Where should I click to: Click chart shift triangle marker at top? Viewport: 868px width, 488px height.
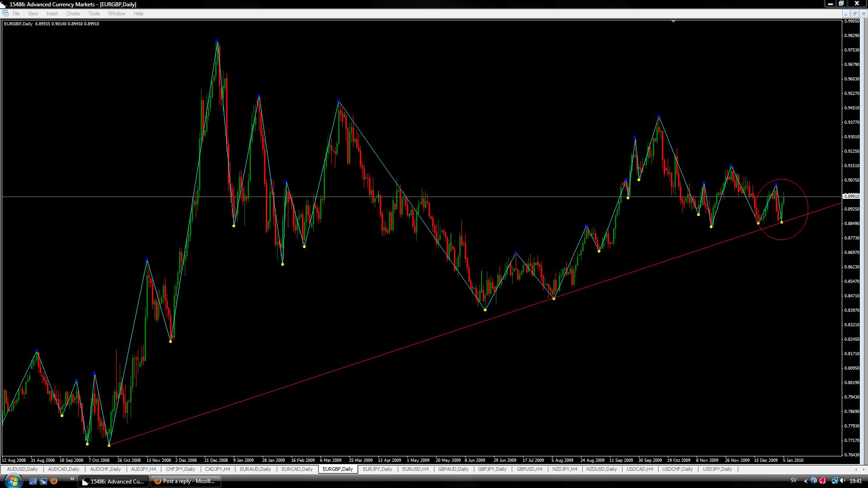[673, 21]
